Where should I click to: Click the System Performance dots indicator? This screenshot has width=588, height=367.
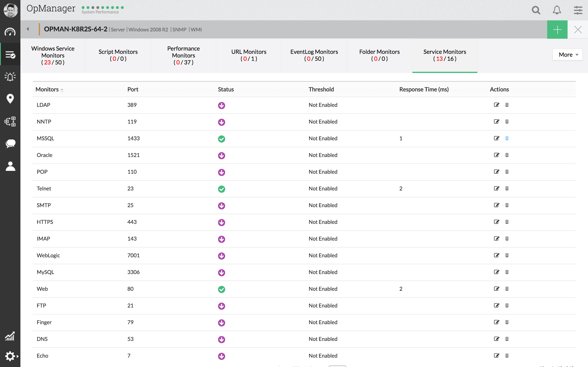click(x=102, y=8)
